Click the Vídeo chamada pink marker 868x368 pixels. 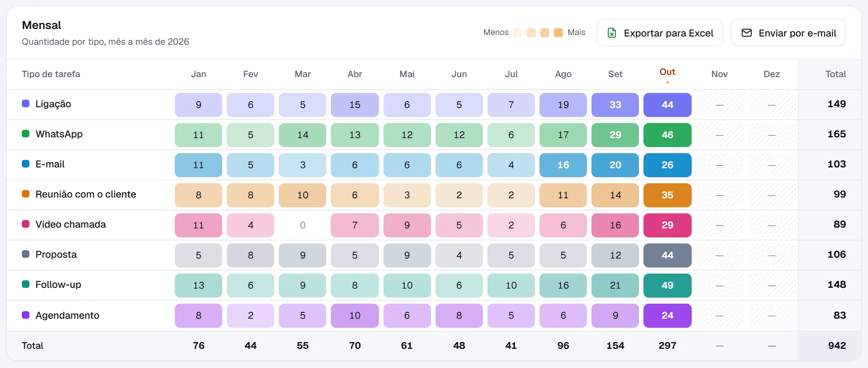click(x=26, y=224)
